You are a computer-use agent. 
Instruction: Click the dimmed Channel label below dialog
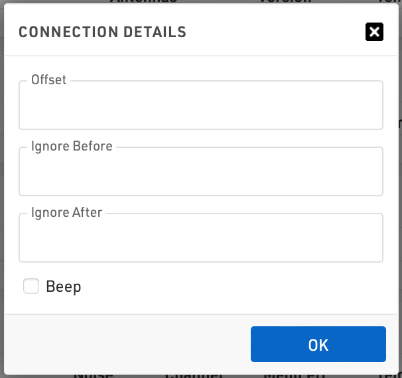click(194, 376)
